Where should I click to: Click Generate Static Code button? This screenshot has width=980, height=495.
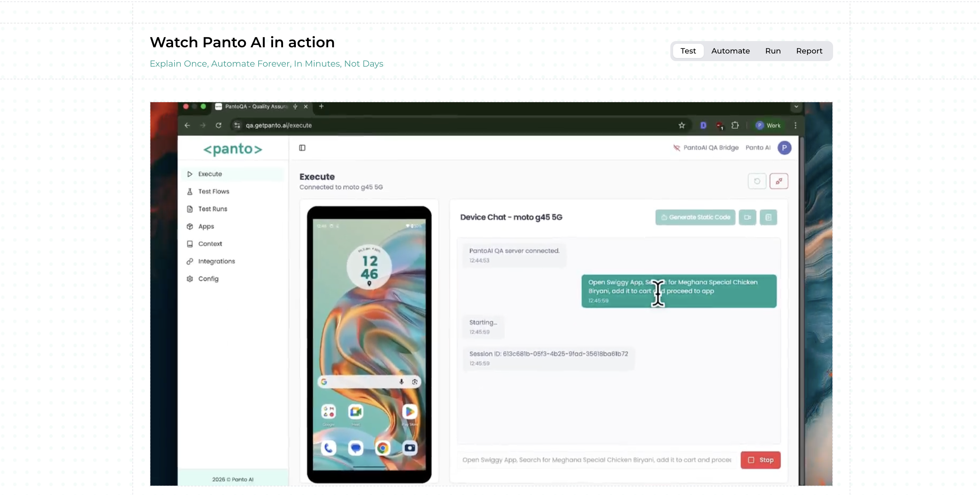click(x=695, y=217)
